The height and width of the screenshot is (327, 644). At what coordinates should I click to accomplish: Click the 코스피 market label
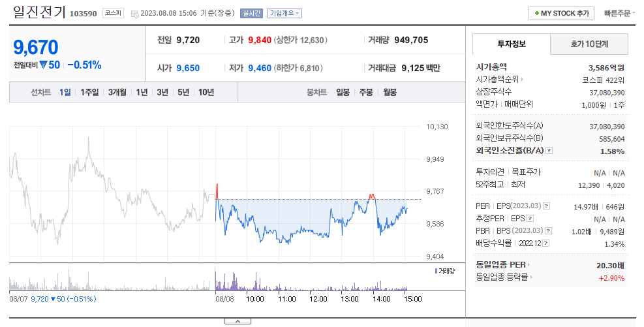tap(113, 13)
